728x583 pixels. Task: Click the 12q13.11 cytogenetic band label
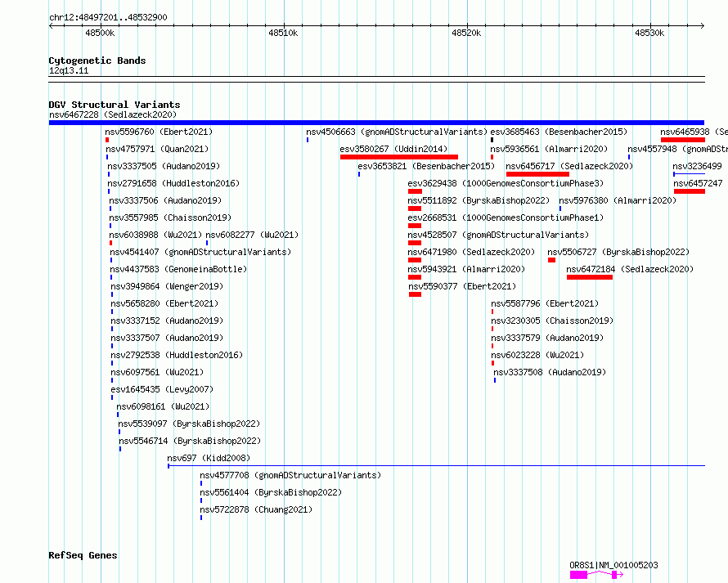[x=69, y=70]
